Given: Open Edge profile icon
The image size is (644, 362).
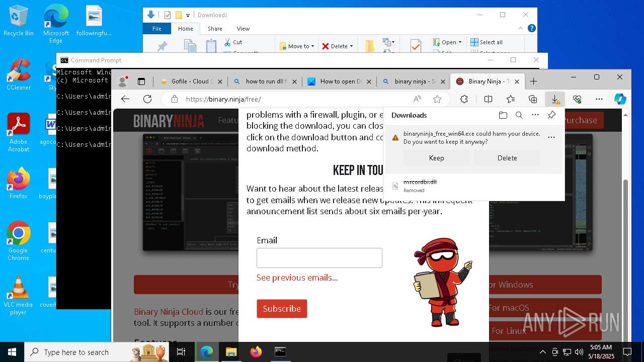Looking at the screenshot, I should pyautogui.click(x=122, y=81).
